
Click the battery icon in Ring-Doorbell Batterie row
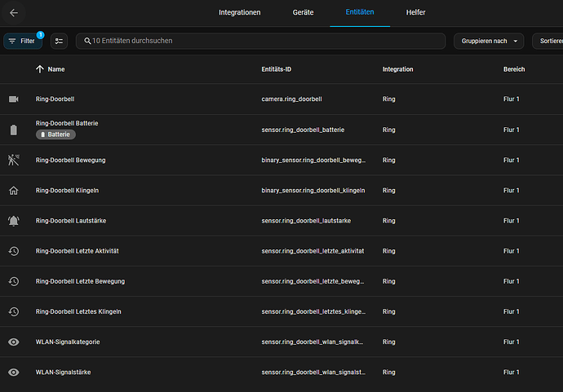pyautogui.click(x=13, y=130)
